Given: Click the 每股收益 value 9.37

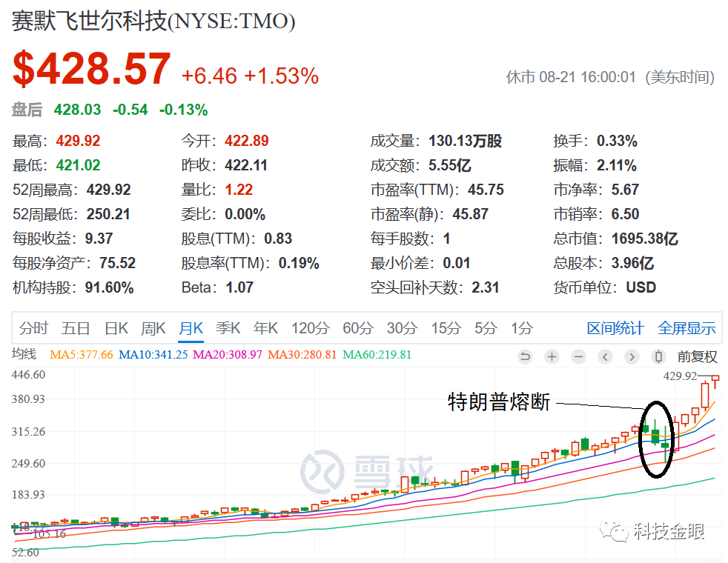Looking at the screenshot, I should click(x=99, y=239).
